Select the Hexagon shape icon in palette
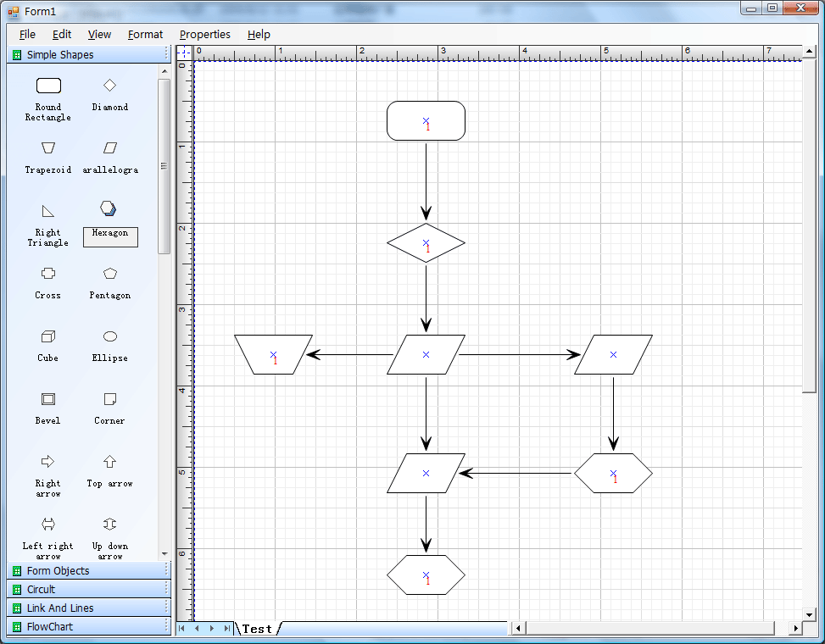Viewport: 825px width, 644px height. [x=109, y=208]
